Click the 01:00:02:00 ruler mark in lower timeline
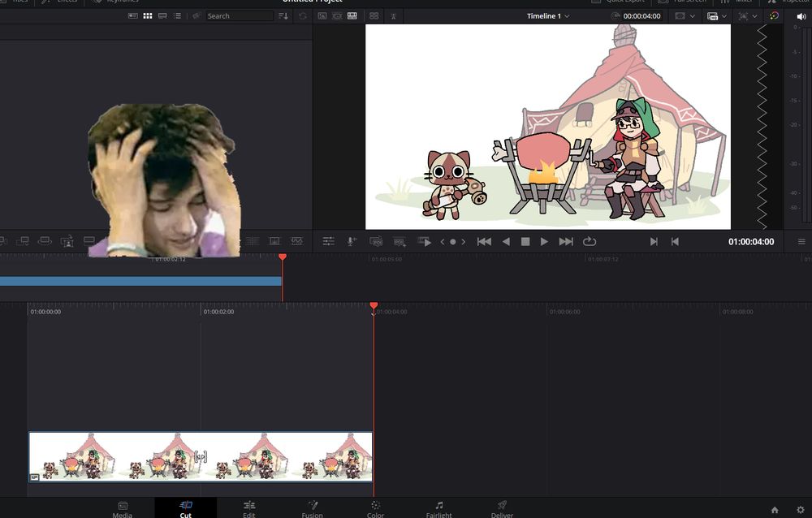Viewport: 812px width, 518px height. [218, 312]
